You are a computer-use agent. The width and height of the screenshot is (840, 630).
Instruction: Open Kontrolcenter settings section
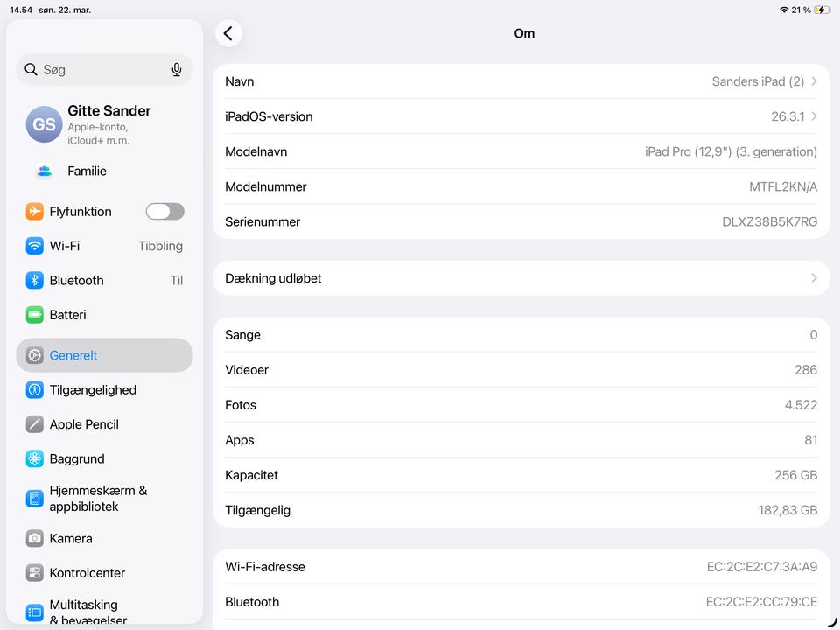click(x=104, y=572)
